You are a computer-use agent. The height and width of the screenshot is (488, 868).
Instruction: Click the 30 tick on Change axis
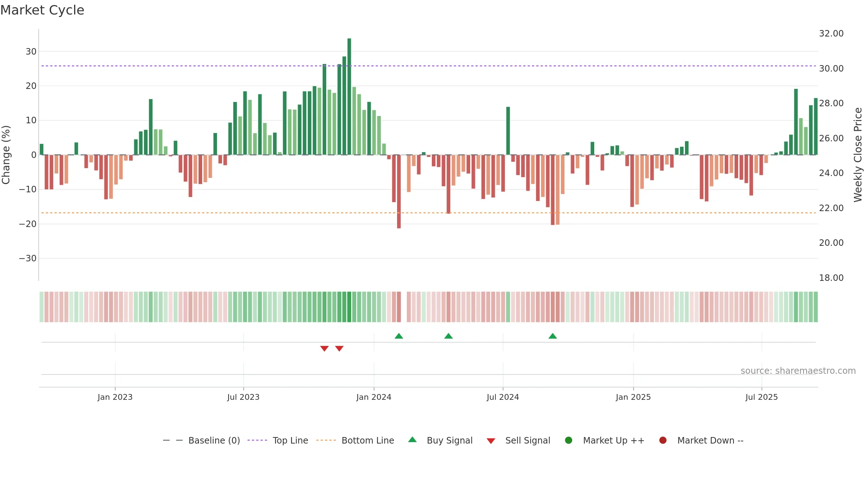point(31,52)
